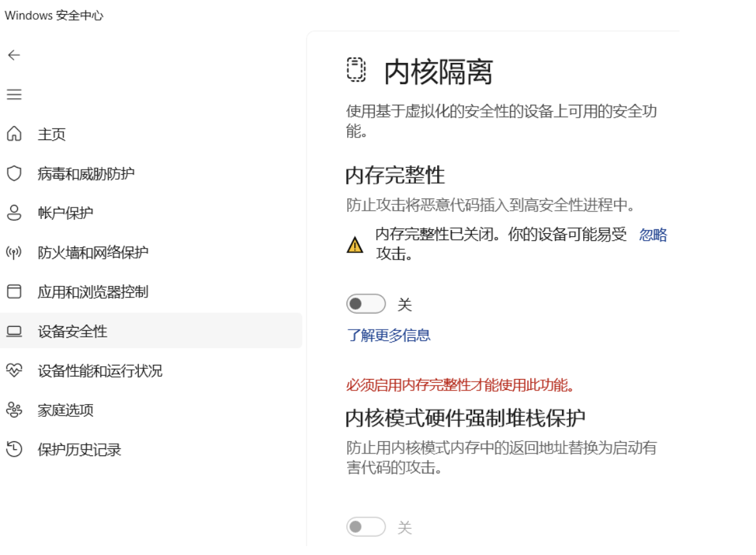Click the 内核隔离 chip icon in header
The image size is (756, 555).
[356, 70]
